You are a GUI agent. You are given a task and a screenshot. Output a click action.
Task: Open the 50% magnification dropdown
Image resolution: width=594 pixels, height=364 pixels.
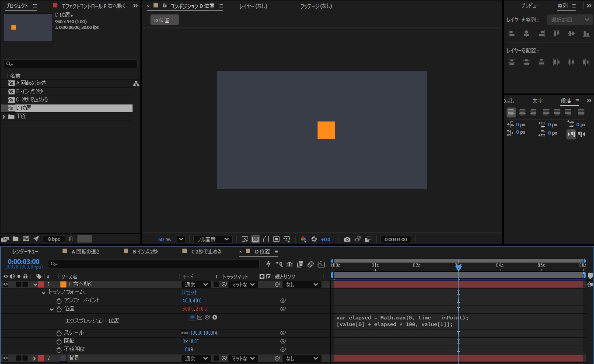[181, 239]
